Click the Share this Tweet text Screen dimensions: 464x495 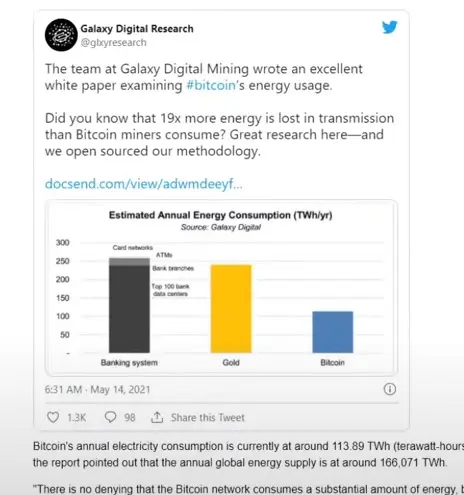coord(207,417)
